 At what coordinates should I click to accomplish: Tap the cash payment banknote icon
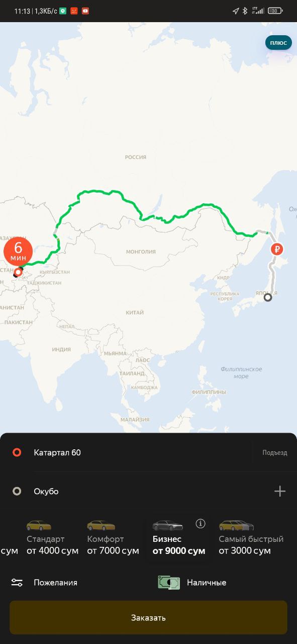(x=169, y=583)
